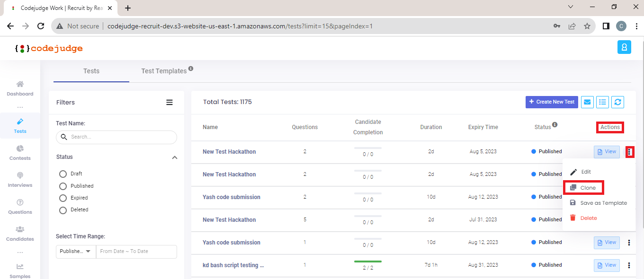Open the three-dot actions menu for Yash code submission
Viewport: 644px width, 279px height.
629,242
